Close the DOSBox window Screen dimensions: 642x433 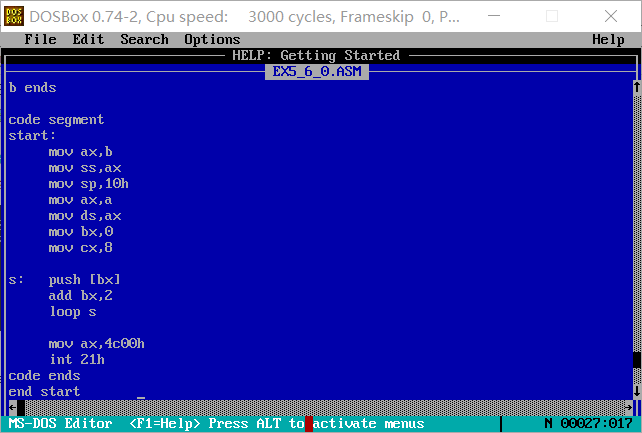pyautogui.click(x=610, y=16)
